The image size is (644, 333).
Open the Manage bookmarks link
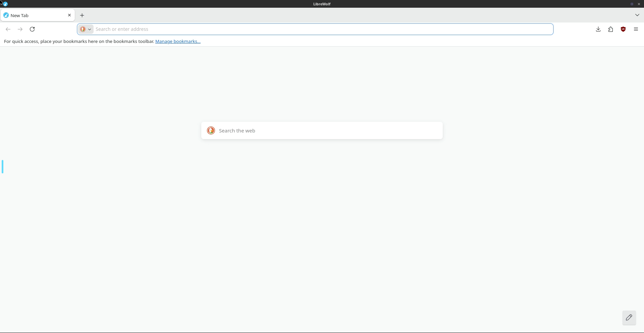[178, 41]
